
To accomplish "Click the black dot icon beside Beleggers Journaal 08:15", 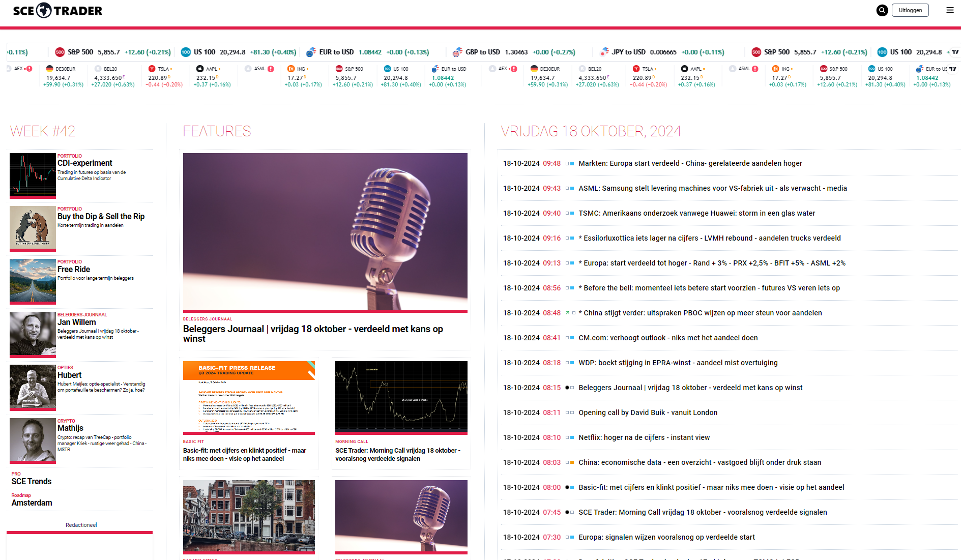I will coord(567,388).
